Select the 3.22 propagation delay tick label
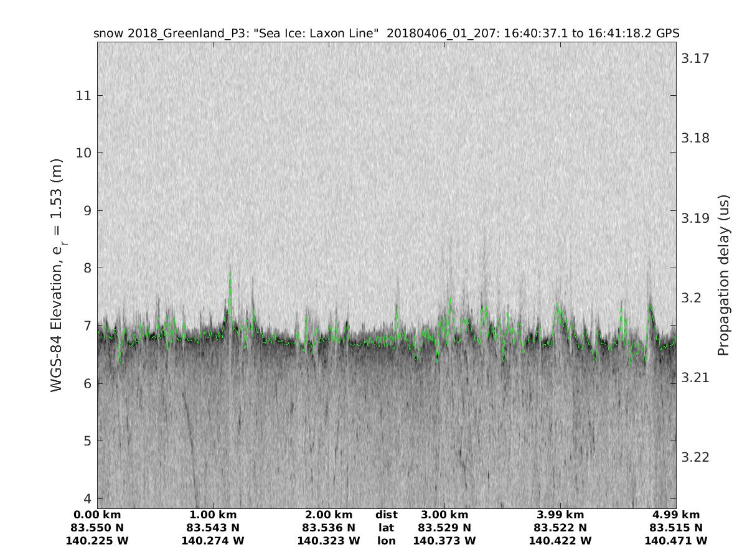This screenshot has width=747, height=560. click(x=695, y=457)
